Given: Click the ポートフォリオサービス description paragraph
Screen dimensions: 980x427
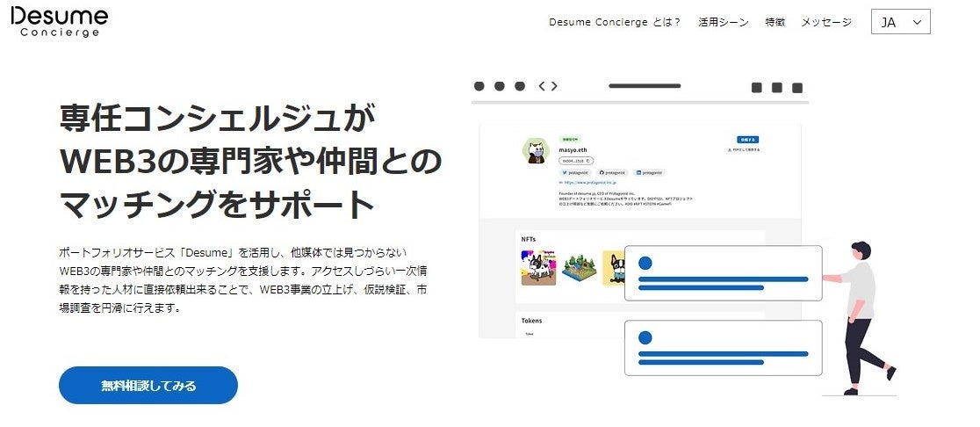Looking at the screenshot, I should coord(244,280).
